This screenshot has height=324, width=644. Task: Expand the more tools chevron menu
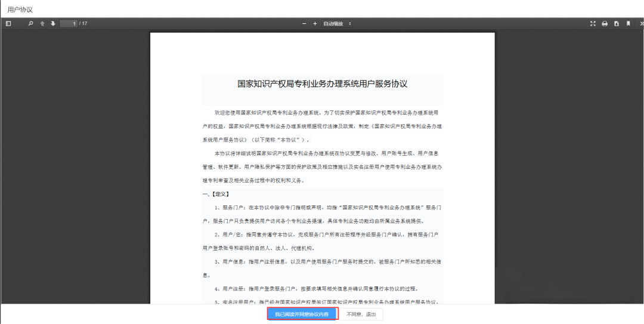(x=640, y=23)
